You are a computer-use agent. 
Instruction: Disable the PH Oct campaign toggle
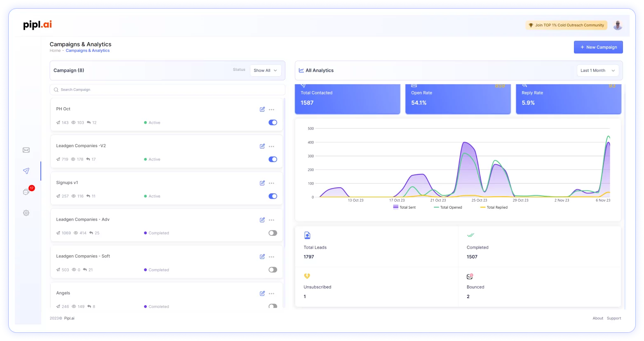(273, 122)
